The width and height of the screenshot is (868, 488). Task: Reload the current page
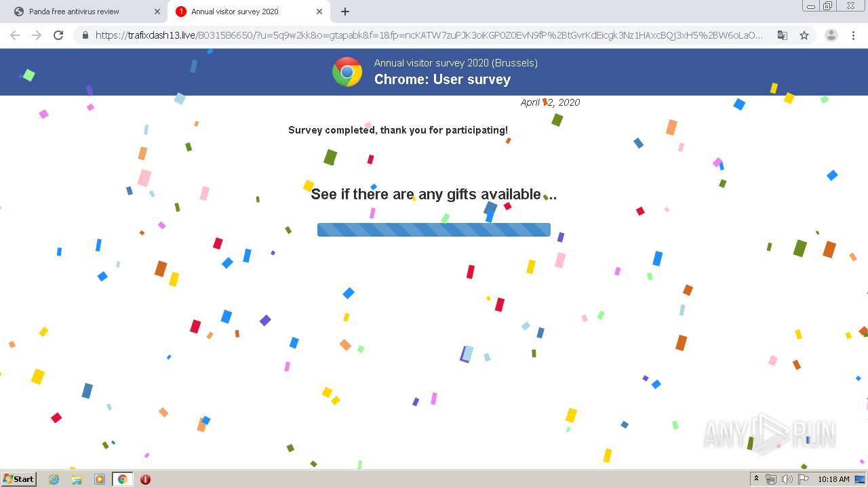(x=58, y=35)
